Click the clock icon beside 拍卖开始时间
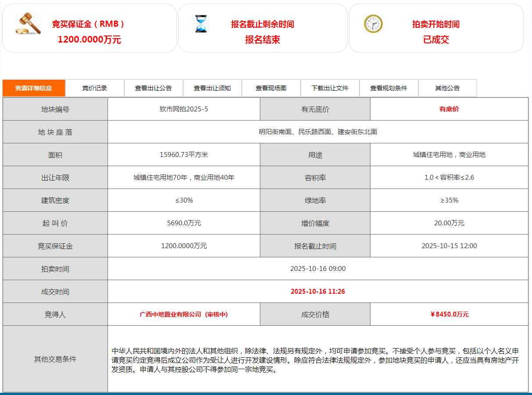 tap(373, 24)
